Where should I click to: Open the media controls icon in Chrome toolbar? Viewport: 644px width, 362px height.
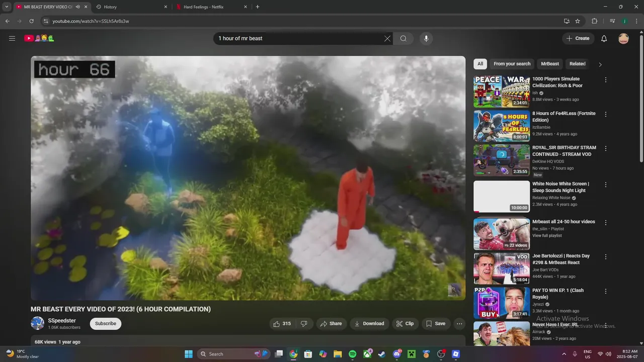pyautogui.click(x=612, y=21)
